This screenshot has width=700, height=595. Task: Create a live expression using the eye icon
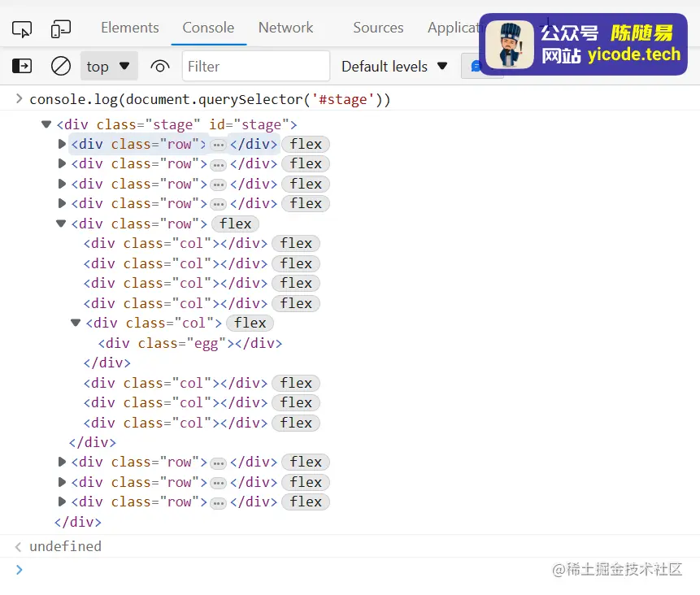tap(160, 67)
